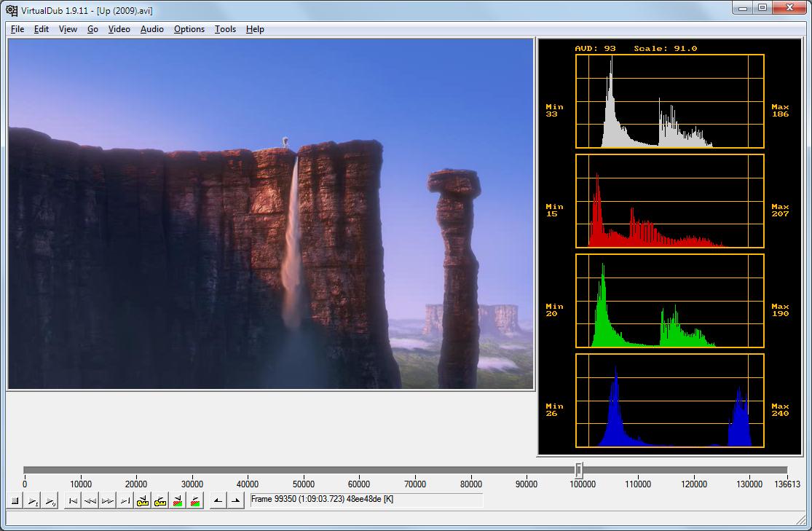Screen dimensions: 812x531
Task: Step backward one frame
Action: point(90,501)
